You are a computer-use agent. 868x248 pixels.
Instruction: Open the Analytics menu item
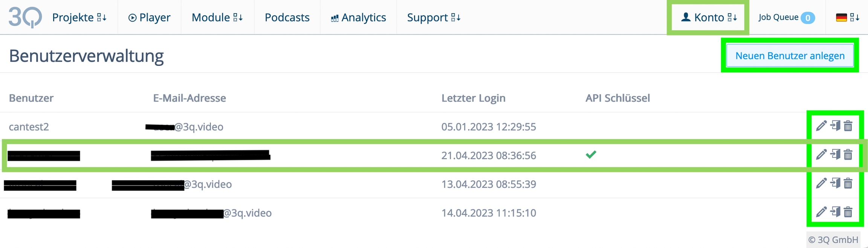point(358,17)
